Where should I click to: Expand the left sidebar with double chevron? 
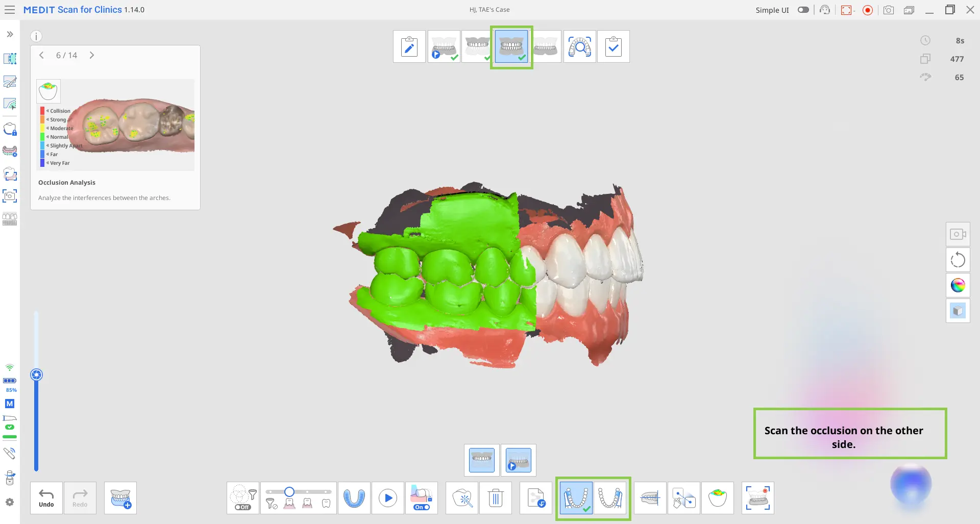[x=10, y=34]
